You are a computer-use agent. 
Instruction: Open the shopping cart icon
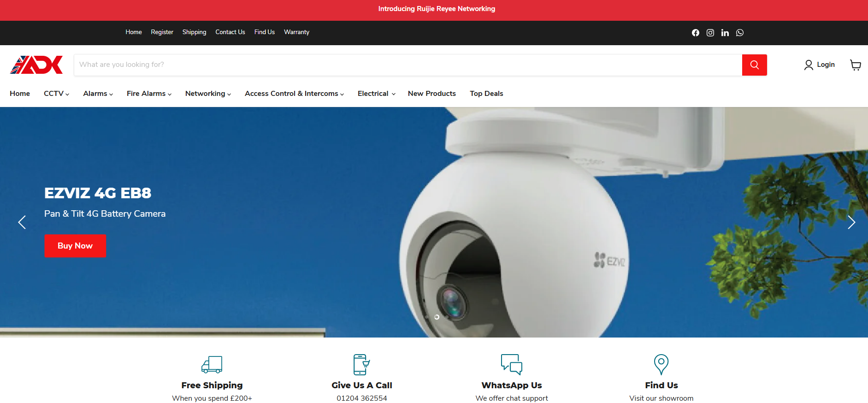coord(856,65)
